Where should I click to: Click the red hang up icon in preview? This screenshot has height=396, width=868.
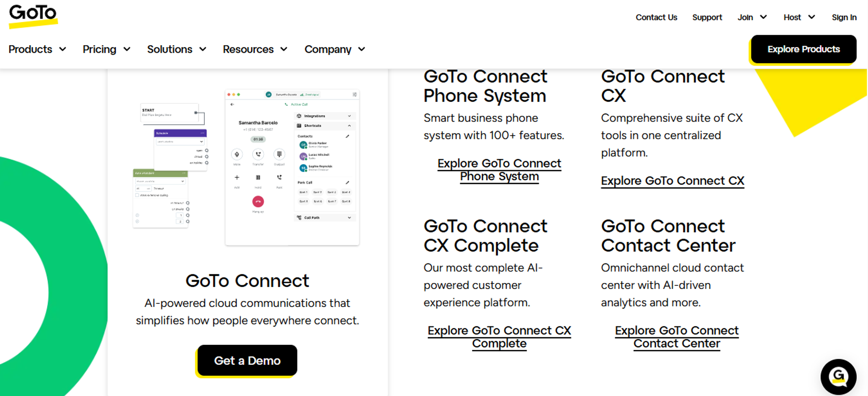pos(258,202)
